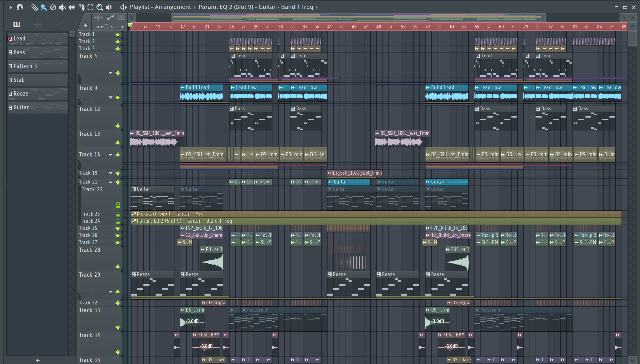Click the Track 24 lock icon
The height and width of the screenshot is (364, 640).
pos(118,221)
